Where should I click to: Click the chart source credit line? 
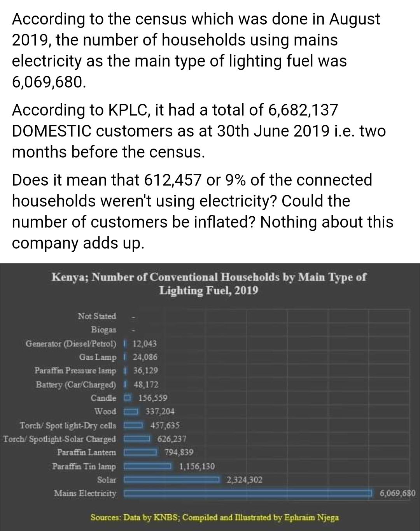pos(215,517)
